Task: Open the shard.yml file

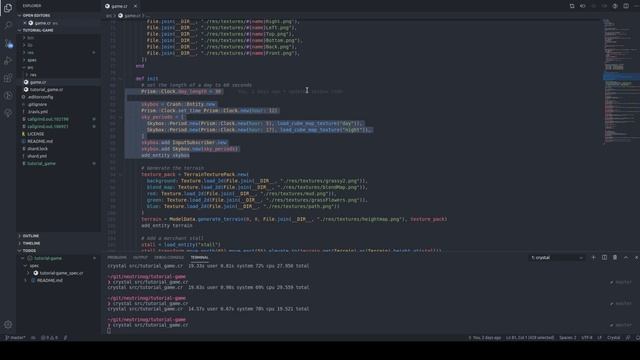Action: (37, 156)
